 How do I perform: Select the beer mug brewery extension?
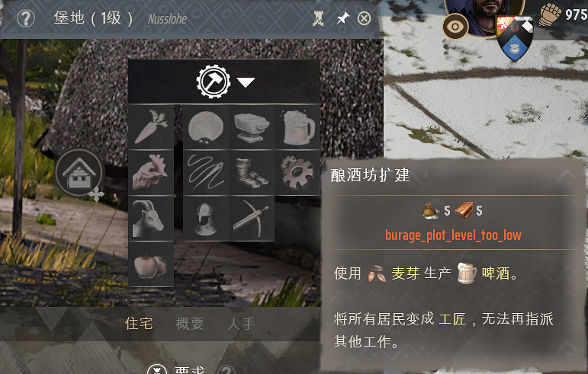(x=297, y=127)
